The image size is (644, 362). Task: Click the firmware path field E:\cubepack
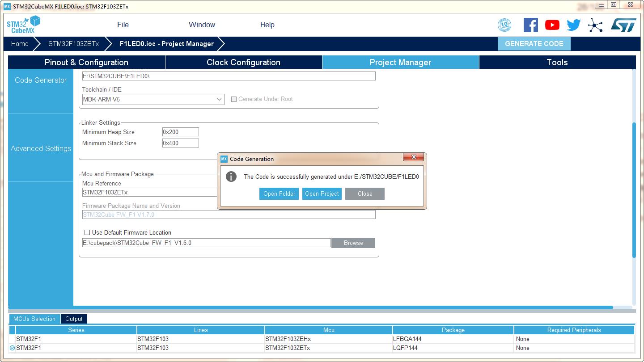(x=207, y=243)
